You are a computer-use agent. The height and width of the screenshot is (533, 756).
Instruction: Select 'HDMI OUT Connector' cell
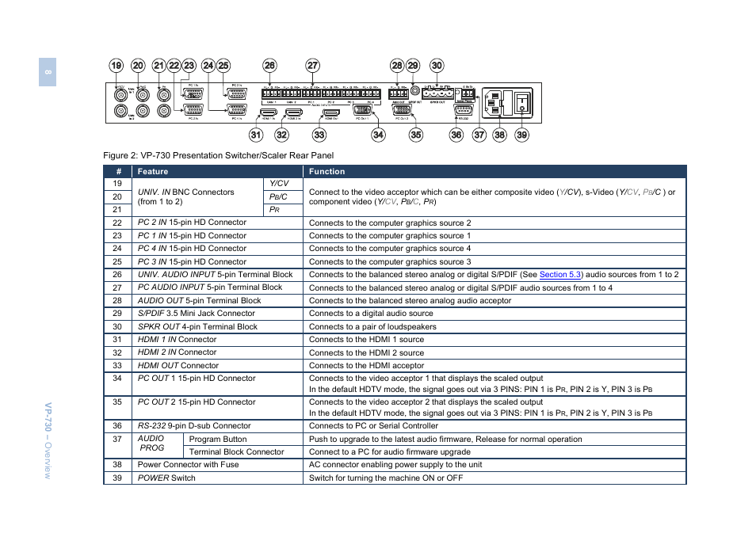pos(217,366)
